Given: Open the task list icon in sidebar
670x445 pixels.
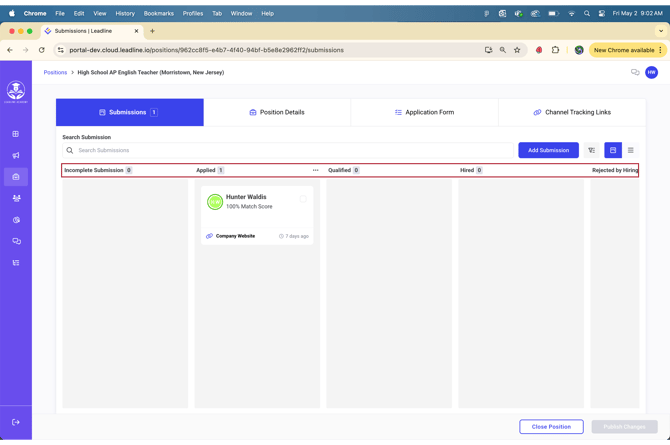Looking at the screenshot, I should point(16,263).
